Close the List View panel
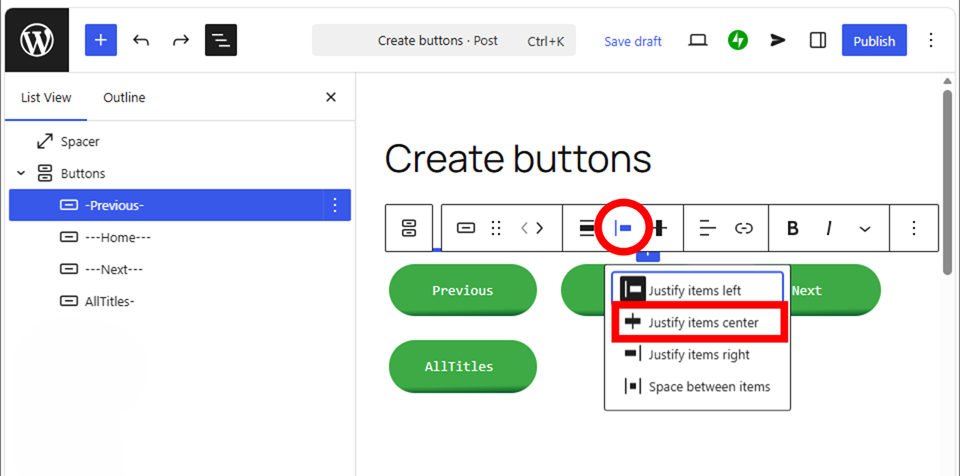 click(331, 97)
